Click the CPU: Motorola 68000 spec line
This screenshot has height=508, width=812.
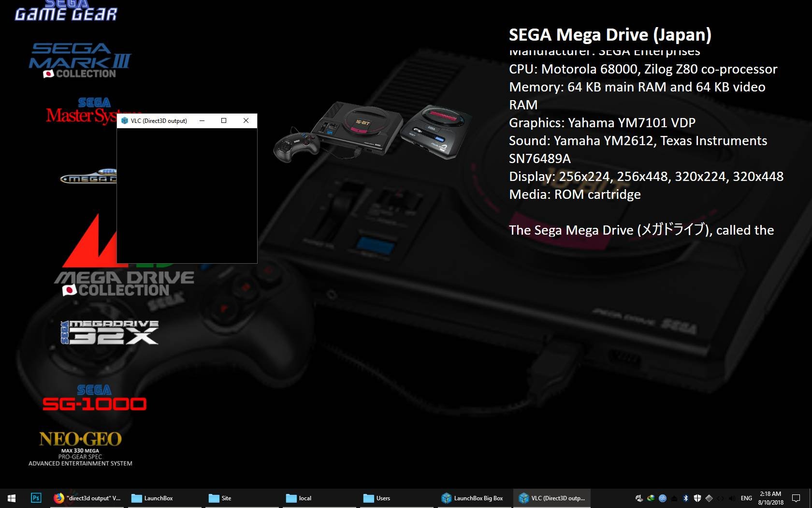click(643, 69)
